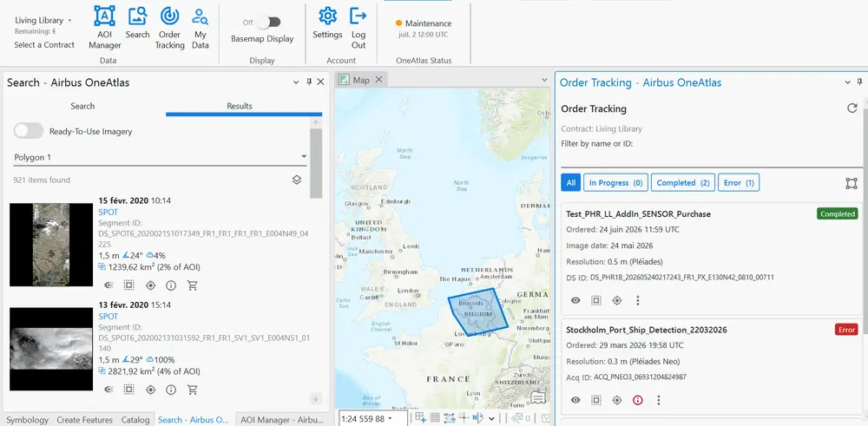Screen dimensions: 868x426
Task: Click the layers stack icon near items found
Action: click(297, 180)
